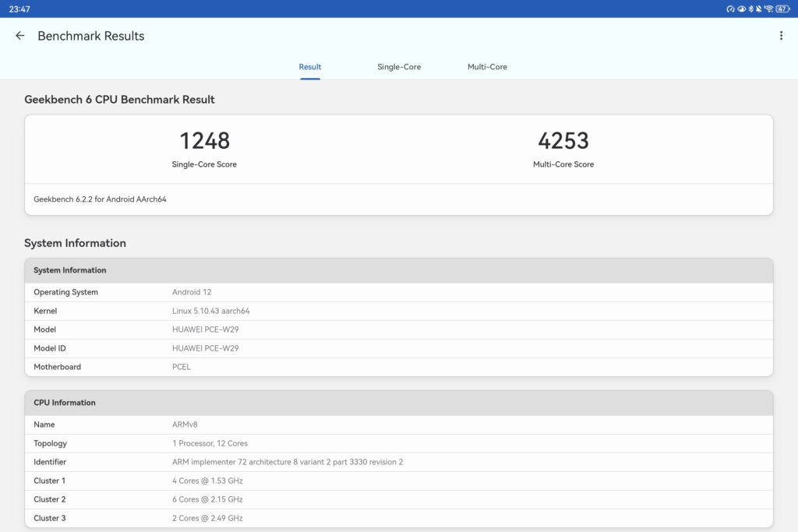Tap the performance mode gauge icon

730,9
